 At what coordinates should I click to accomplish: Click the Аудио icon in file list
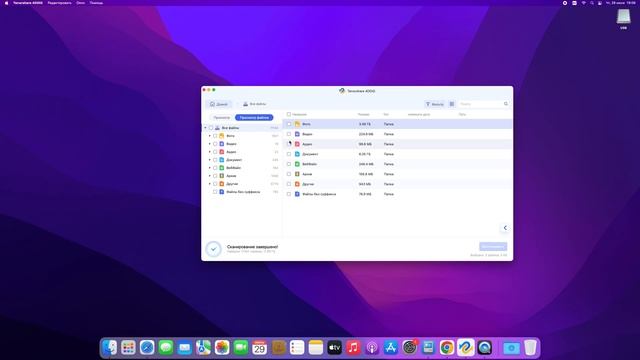pos(298,144)
